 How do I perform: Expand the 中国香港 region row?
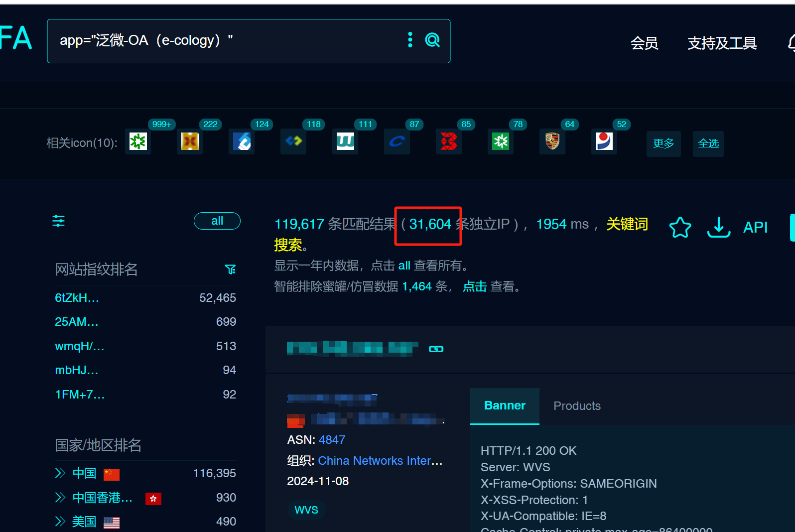[x=60, y=497]
